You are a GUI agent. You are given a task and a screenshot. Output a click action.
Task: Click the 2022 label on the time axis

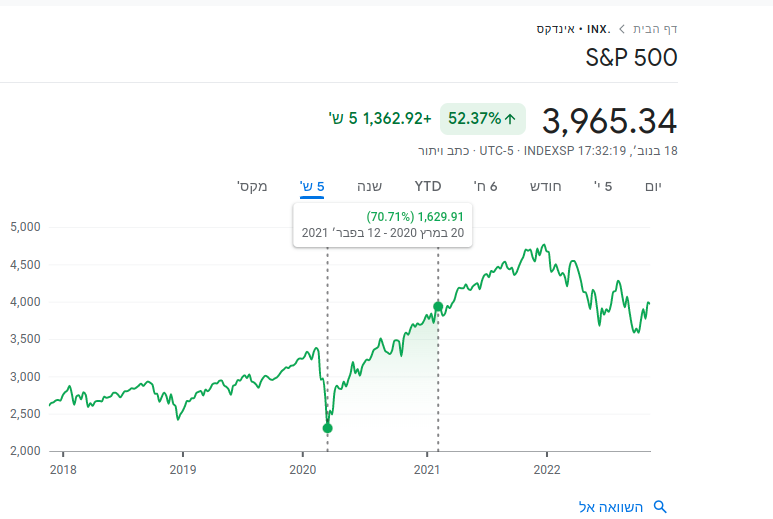546,468
